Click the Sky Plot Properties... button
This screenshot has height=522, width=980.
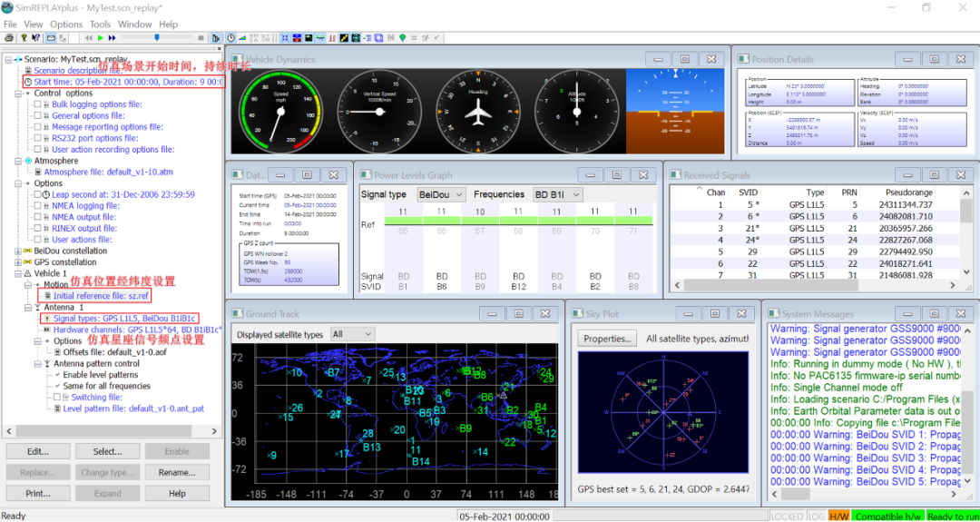pos(606,339)
